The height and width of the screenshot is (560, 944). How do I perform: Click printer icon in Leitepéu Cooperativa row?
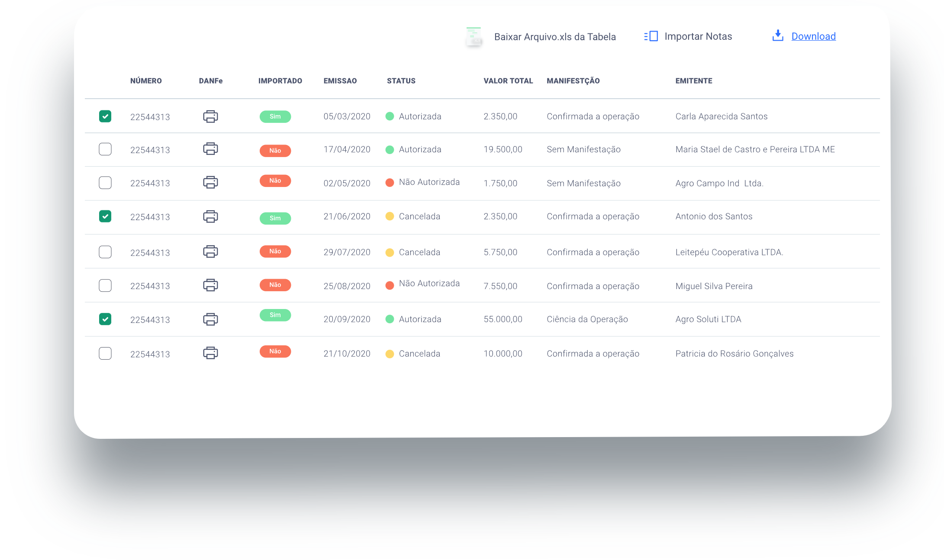(210, 251)
